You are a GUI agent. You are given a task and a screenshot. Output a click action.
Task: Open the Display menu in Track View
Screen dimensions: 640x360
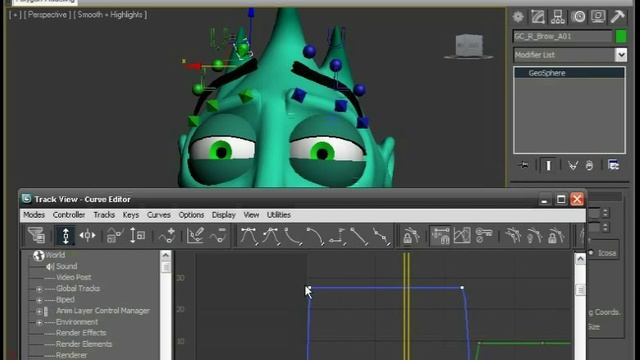pos(224,215)
